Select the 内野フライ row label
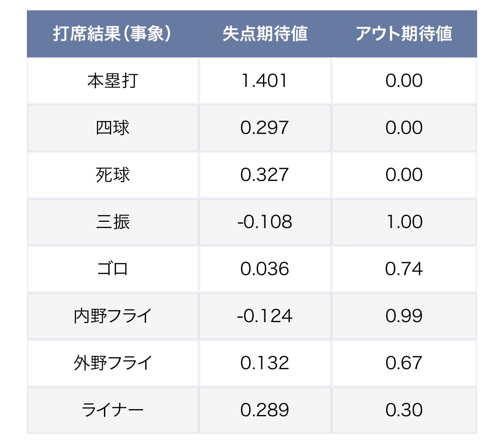This screenshot has width=504, height=445. [112, 316]
